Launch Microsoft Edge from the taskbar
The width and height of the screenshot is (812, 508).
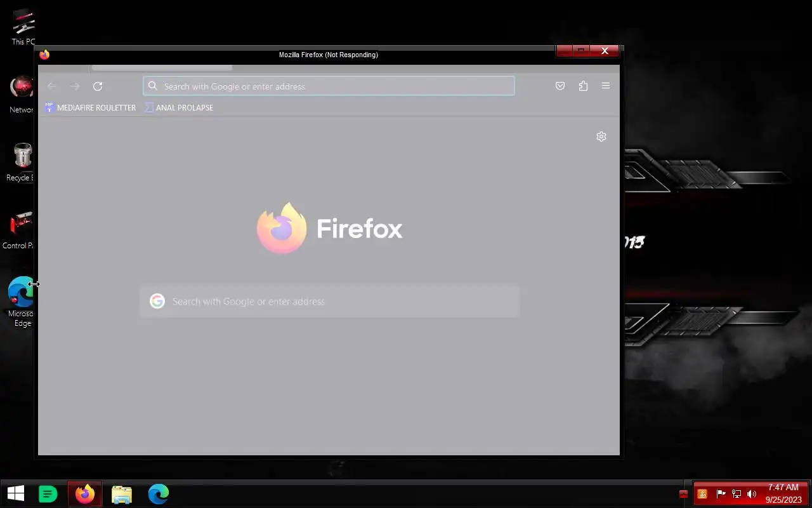point(159,493)
